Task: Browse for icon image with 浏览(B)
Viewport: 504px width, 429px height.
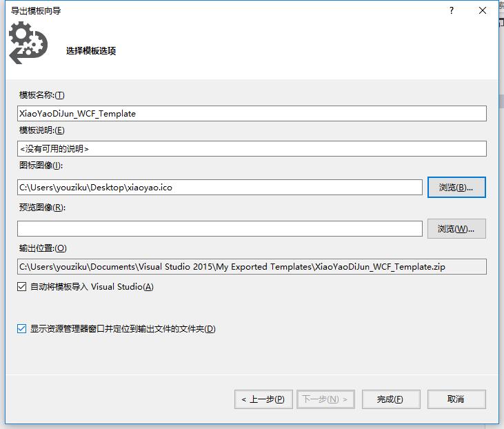Action: coord(456,187)
